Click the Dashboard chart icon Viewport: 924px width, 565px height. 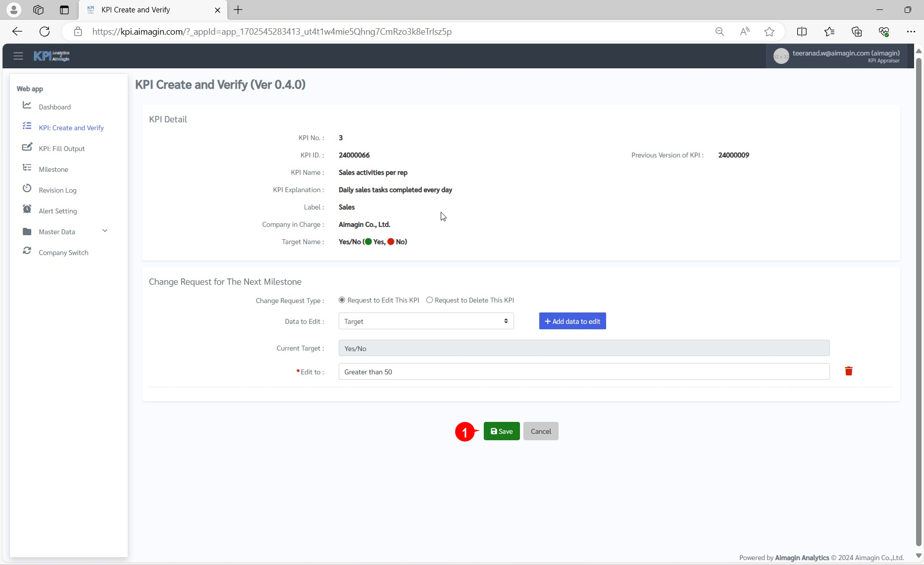point(27,105)
